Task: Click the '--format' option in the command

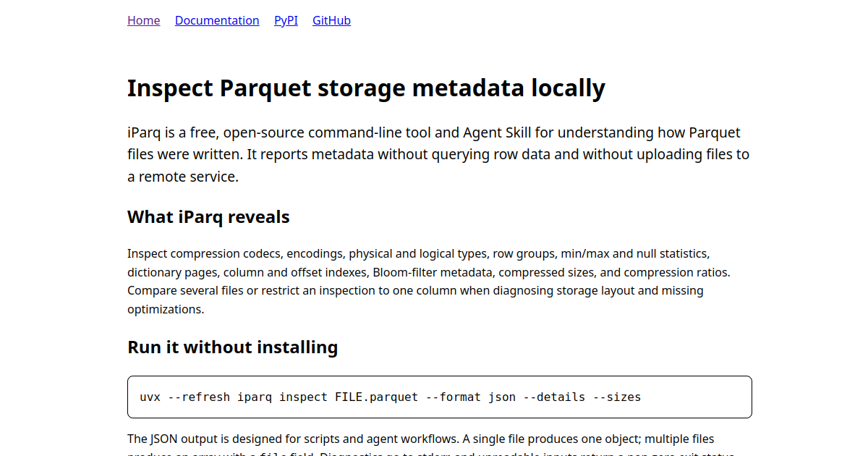Action: [454, 397]
